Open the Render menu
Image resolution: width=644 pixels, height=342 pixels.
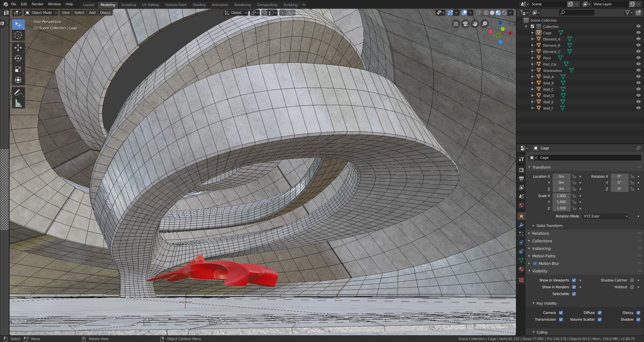(37, 4)
